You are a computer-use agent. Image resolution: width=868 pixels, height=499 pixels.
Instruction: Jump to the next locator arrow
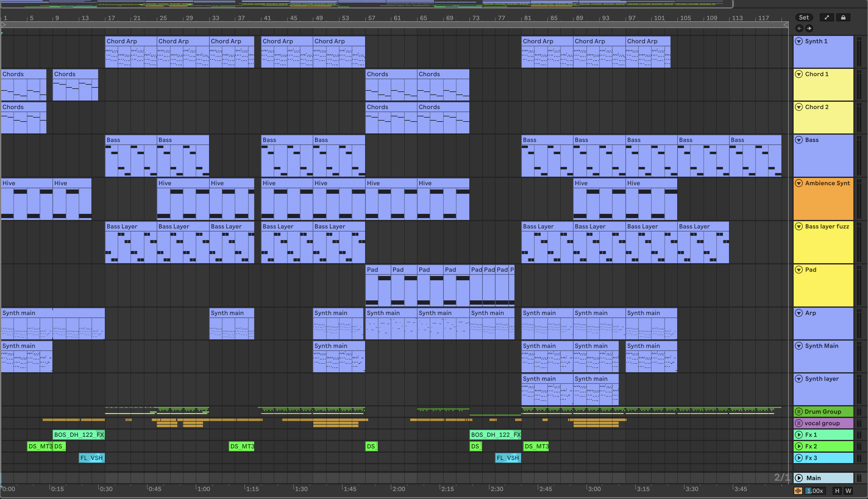[809, 28]
